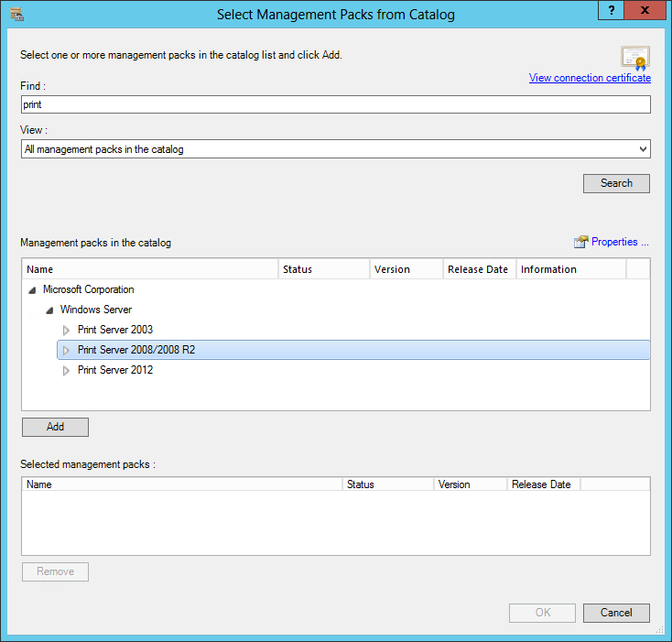Viewport: 672px width, 642px height.
Task: Collapse the Microsoft Corporation tree node
Action: tap(32, 290)
